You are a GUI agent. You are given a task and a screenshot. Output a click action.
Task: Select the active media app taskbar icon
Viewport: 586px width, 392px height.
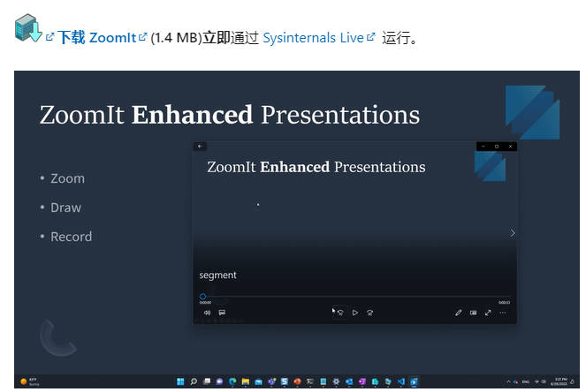click(414, 381)
